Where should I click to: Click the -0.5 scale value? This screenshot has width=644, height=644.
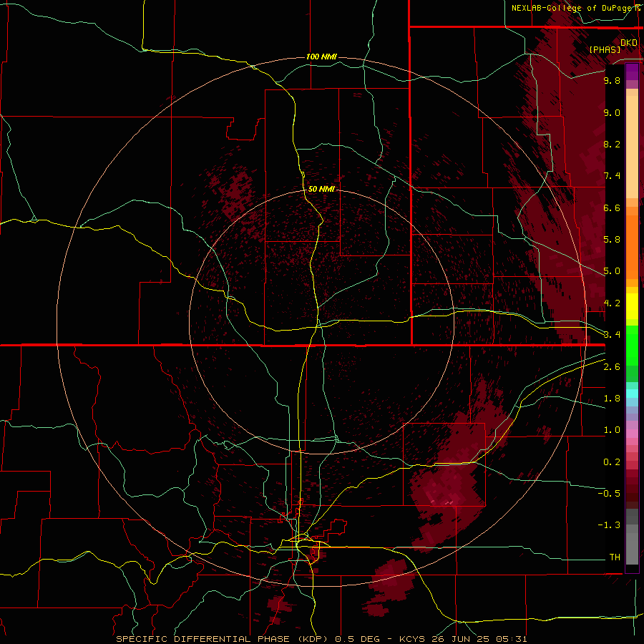tap(609, 494)
